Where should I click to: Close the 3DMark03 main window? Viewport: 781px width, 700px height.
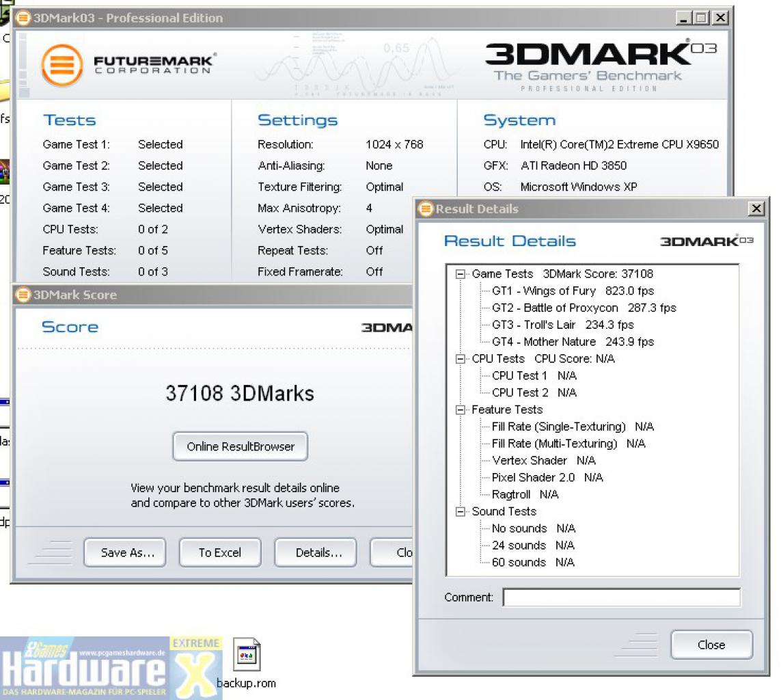(x=720, y=18)
